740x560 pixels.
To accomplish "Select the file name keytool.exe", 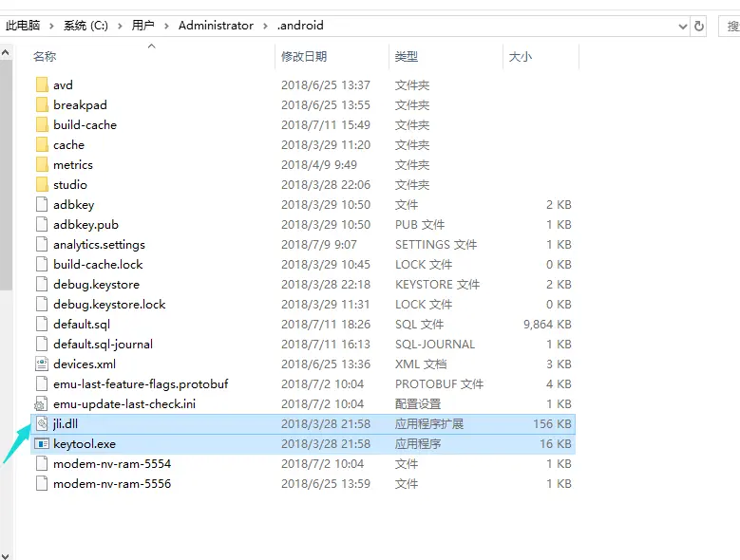I will pos(85,444).
